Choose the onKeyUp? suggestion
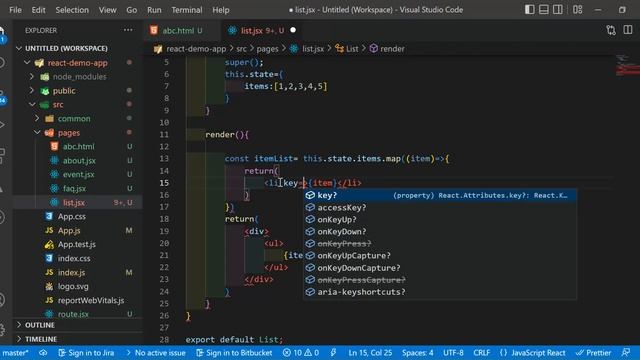640x360 pixels. (440, 220)
